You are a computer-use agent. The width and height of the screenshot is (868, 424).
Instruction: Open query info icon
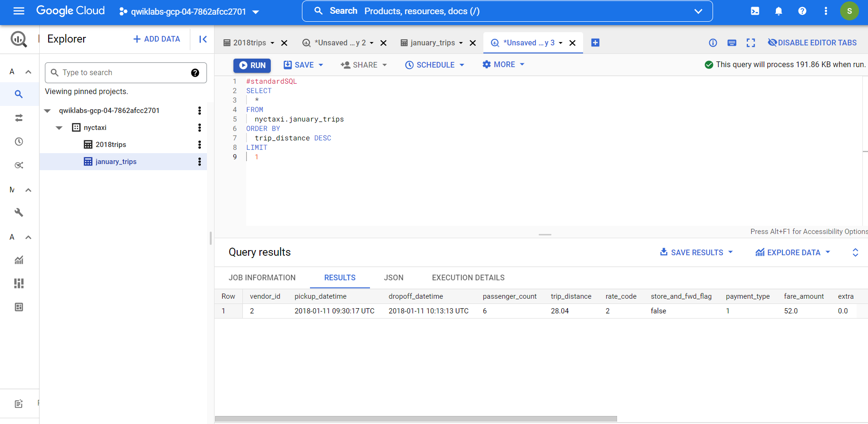[x=713, y=43]
